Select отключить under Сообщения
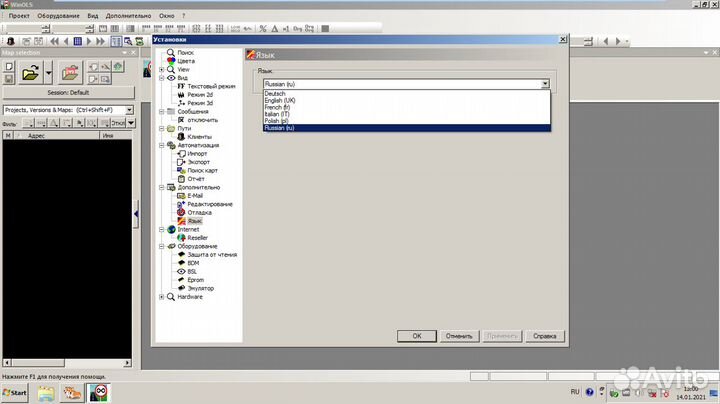Image resolution: width=720 pixels, height=404 pixels. 202,120
